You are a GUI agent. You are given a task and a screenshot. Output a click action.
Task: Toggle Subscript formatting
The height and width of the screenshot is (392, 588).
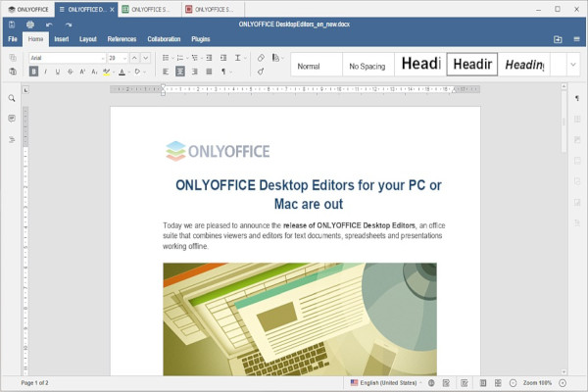pyautogui.click(x=94, y=72)
